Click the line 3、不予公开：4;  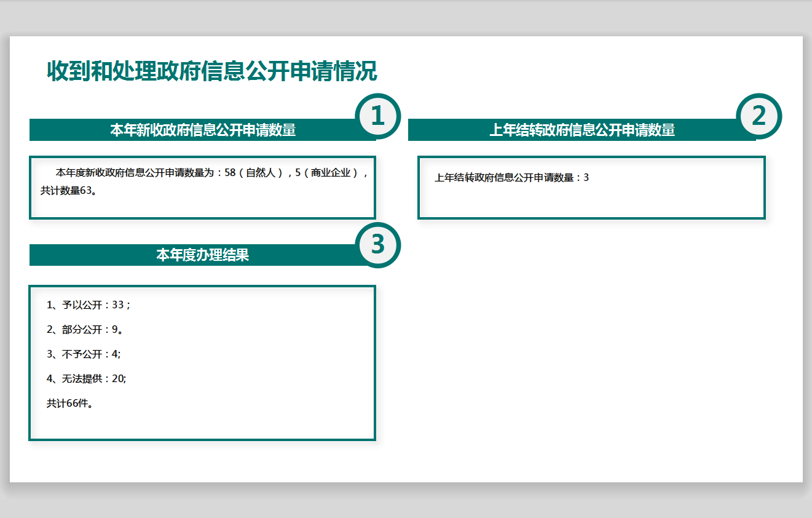84,354
